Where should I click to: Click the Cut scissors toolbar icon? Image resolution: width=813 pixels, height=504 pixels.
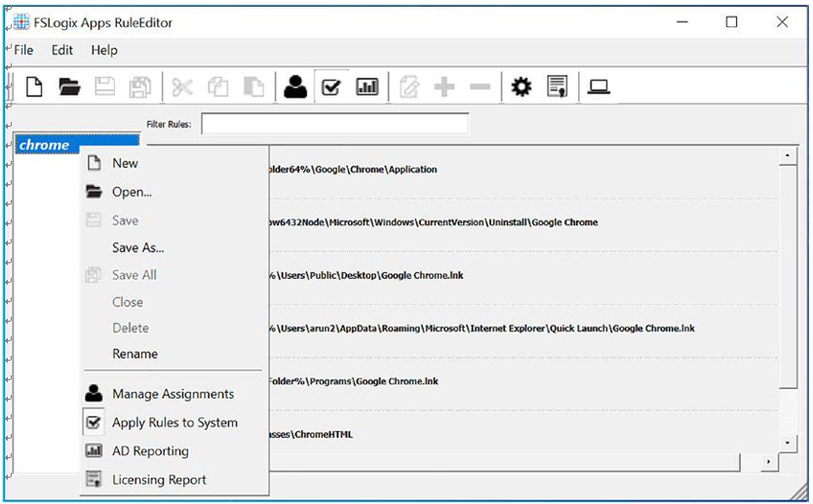(182, 87)
